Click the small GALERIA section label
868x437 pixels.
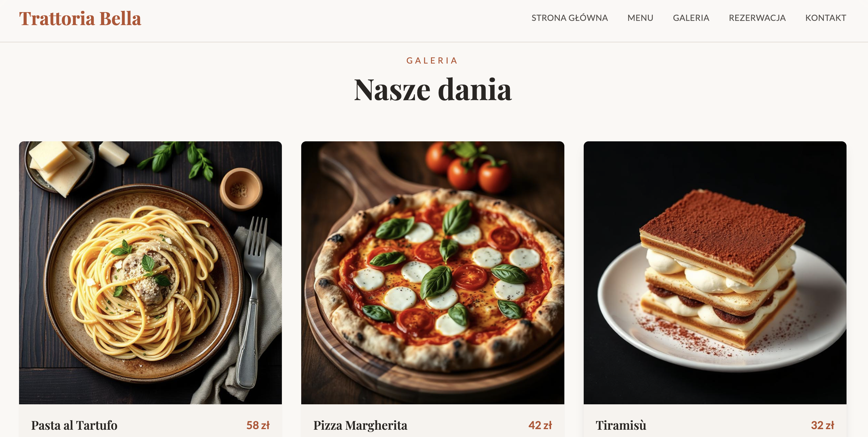432,61
